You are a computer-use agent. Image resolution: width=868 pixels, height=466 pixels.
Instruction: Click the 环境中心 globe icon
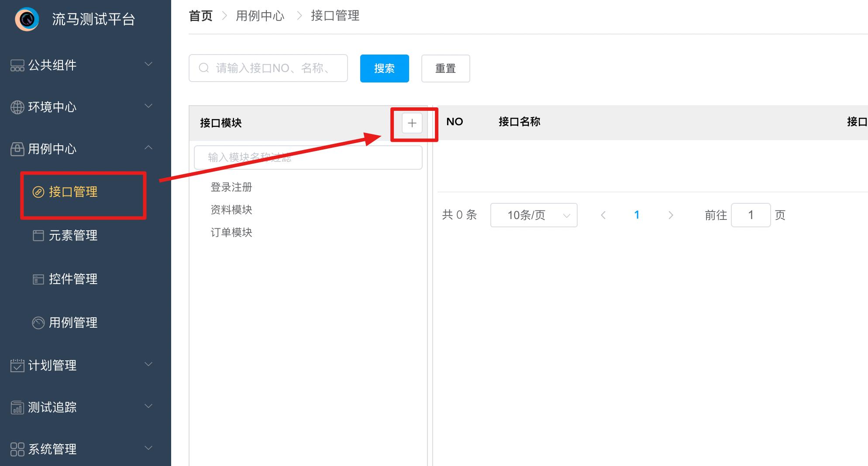17,106
